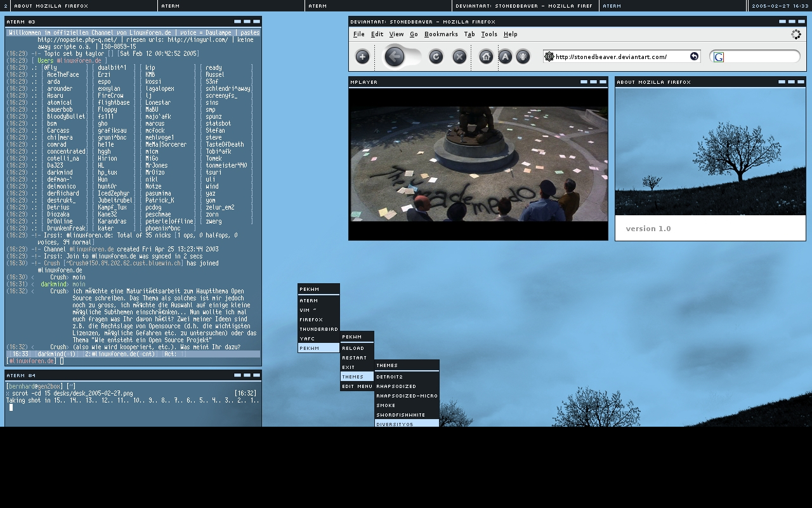Select the Detroit2 theme
The height and width of the screenshot is (508, 812).
coord(407,377)
